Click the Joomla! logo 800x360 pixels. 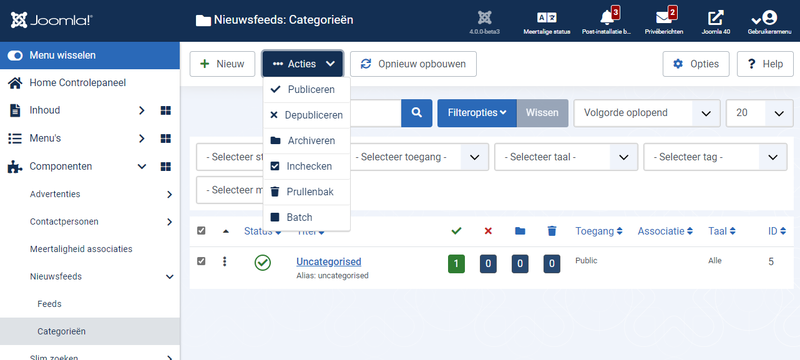(51, 20)
